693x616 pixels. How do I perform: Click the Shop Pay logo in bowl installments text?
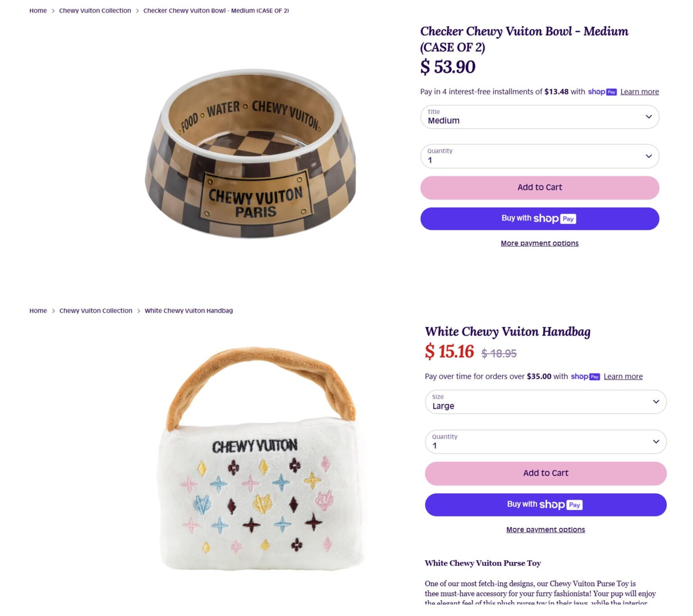click(x=602, y=92)
